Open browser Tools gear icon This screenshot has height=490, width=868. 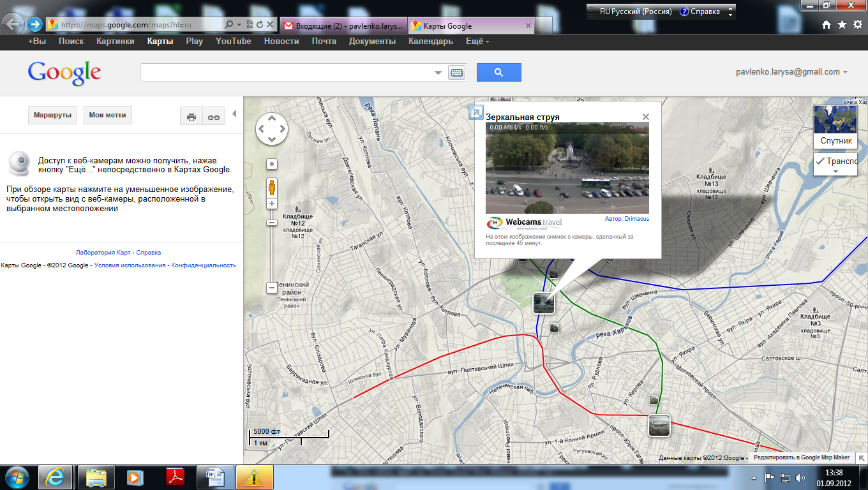click(x=857, y=25)
